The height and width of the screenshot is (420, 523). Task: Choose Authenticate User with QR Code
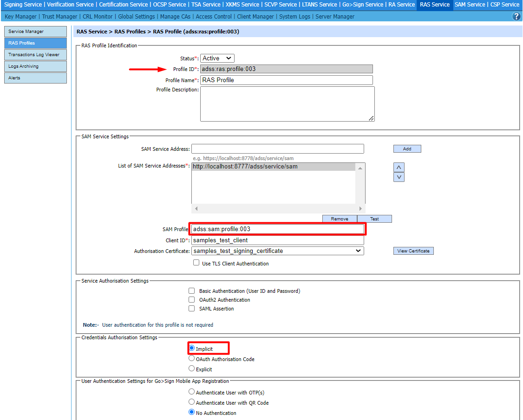[191, 402]
